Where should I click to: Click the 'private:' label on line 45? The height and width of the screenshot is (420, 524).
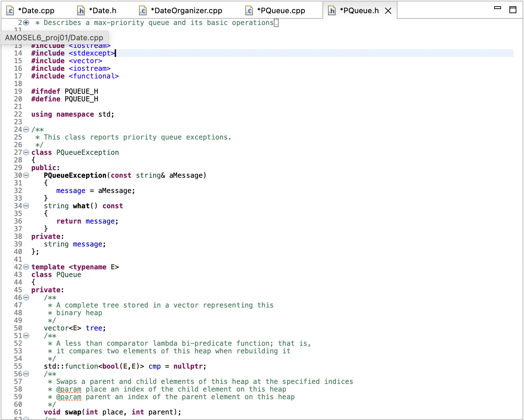48,290
